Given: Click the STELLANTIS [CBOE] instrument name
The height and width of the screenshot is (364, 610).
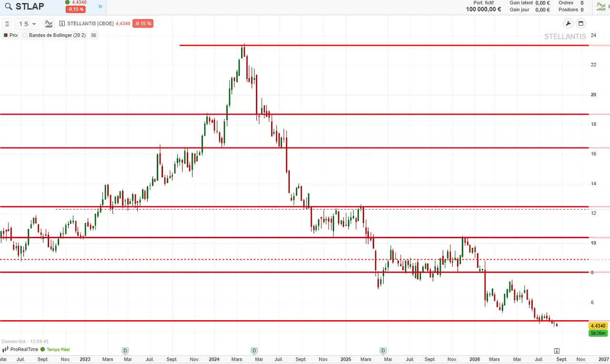Looking at the screenshot, I should 91,24.
